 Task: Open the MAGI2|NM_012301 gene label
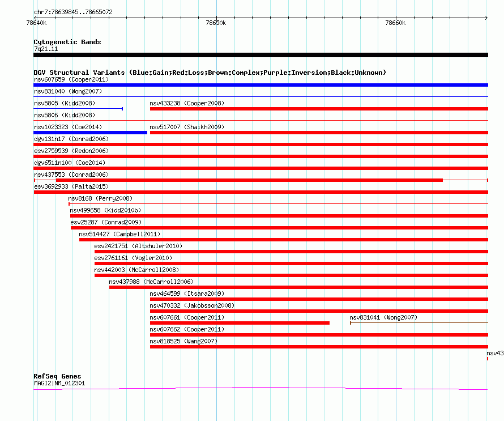point(59,384)
